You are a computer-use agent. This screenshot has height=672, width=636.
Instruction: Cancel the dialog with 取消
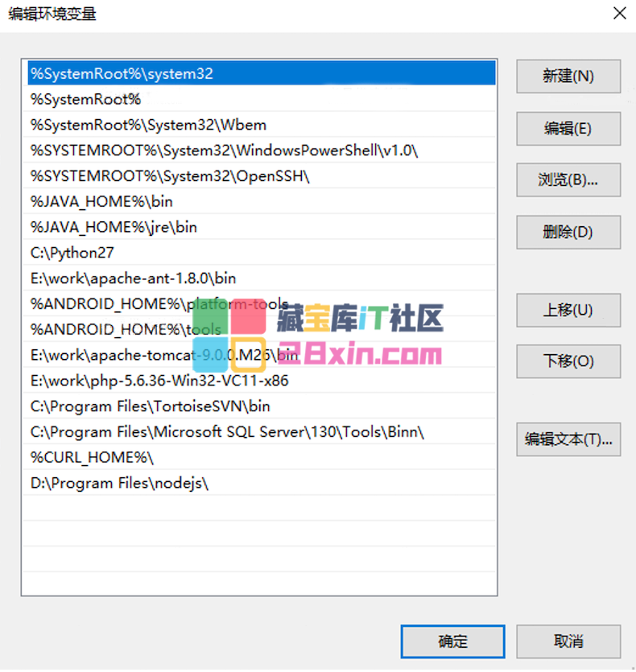[x=568, y=641]
